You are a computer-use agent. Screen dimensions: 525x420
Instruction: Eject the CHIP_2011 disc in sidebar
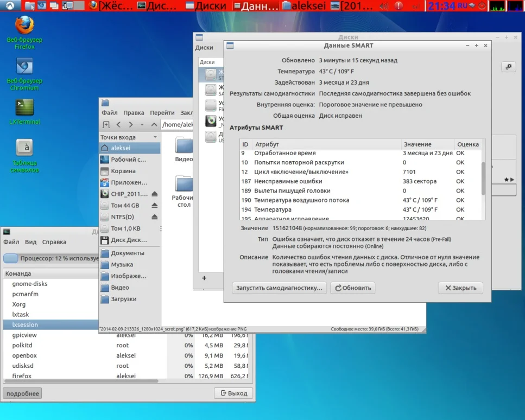154,194
